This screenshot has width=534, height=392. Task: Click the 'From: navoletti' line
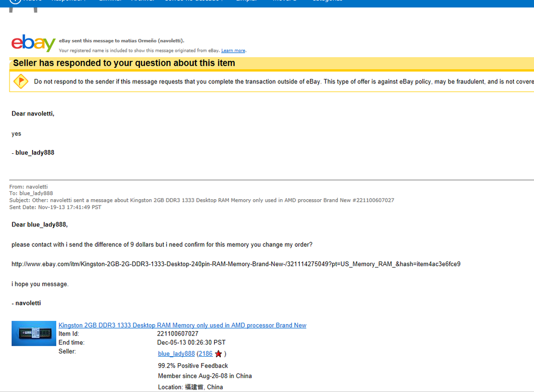click(29, 187)
